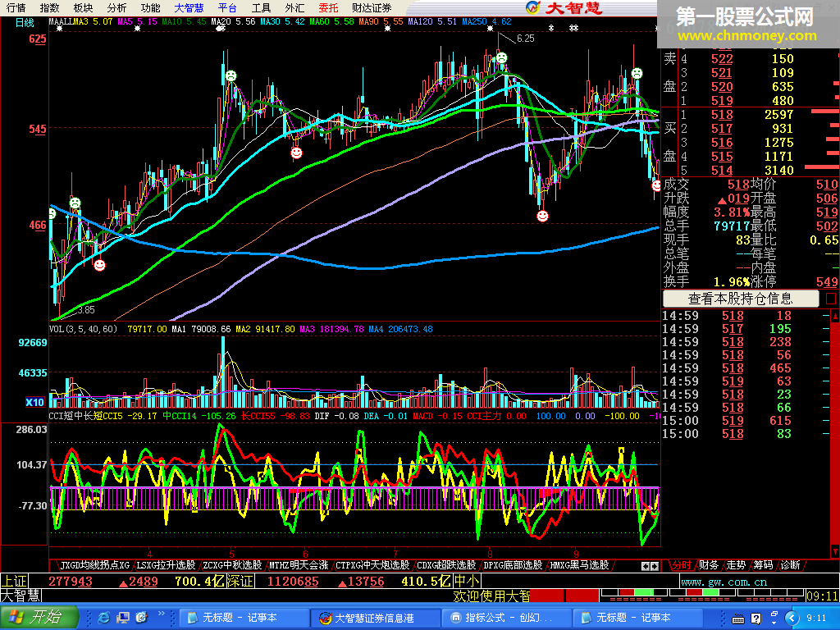Click the indicator tabs left-scroll arrow
Viewport: 840px width, 630px height.
(x=646, y=566)
